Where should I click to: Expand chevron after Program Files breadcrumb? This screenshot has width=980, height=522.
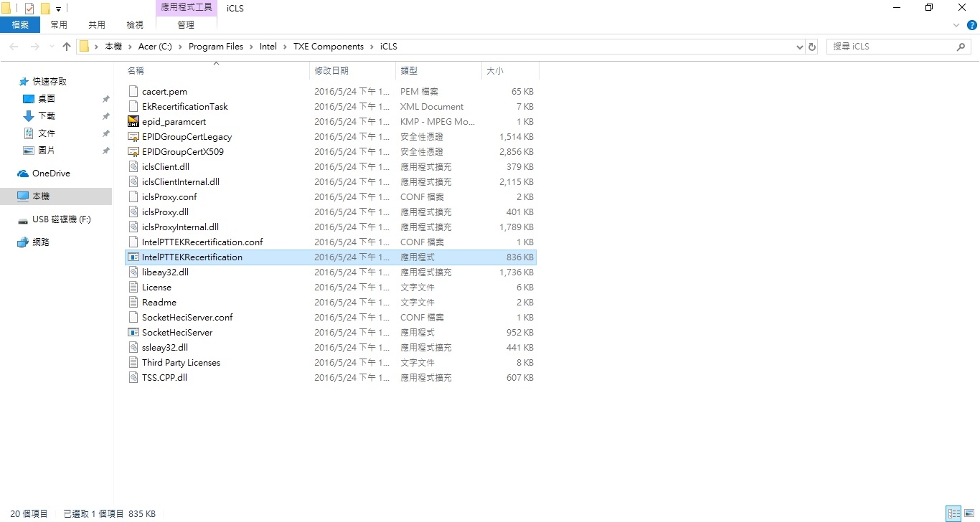[251, 47]
